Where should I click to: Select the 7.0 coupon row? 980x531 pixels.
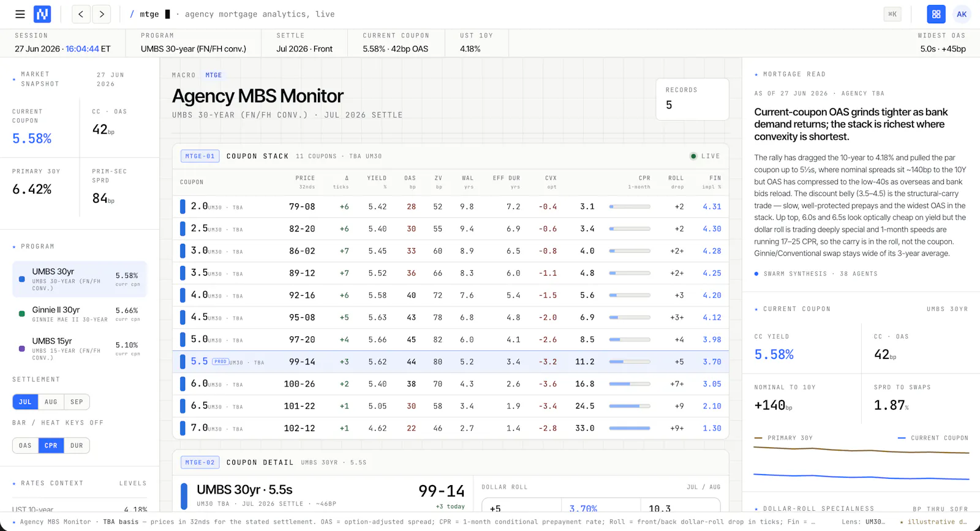coord(451,428)
